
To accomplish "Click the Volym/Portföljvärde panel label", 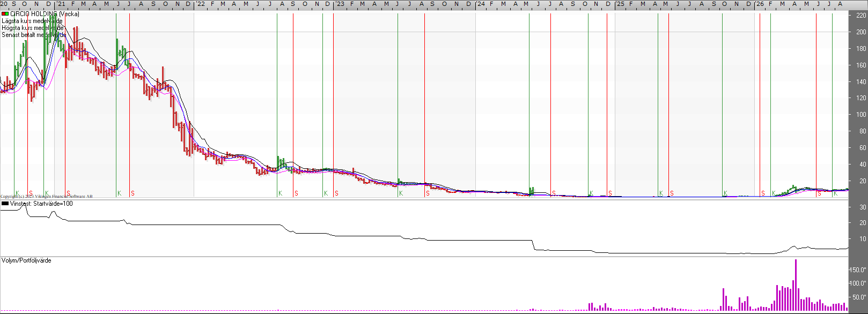I will tap(26, 260).
